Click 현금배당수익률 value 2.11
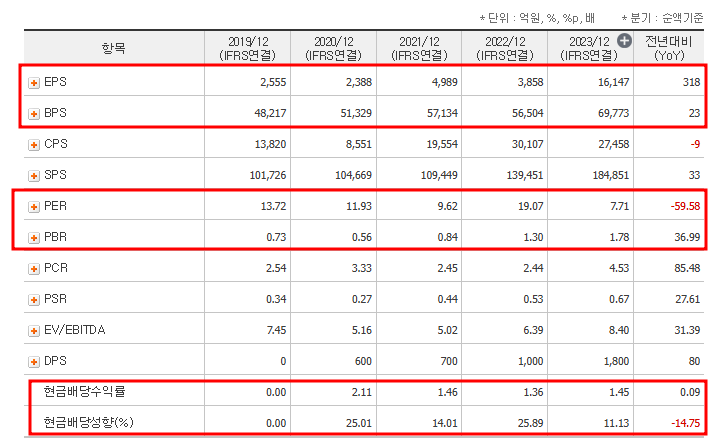The height and width of the screenshot is (445, 711). (x=361, y=392)
